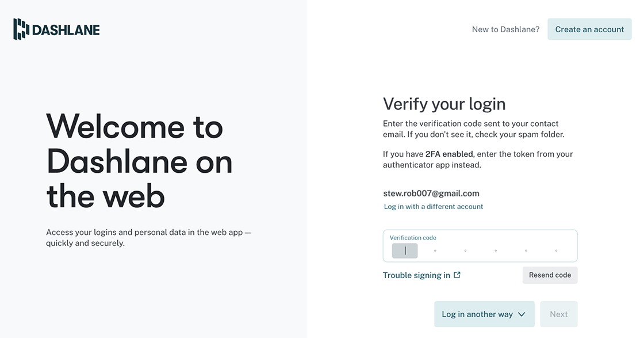This screenshot has width=644, height=338.
Task: Click Log in with a different account
Action: click(x=434, y=206)
